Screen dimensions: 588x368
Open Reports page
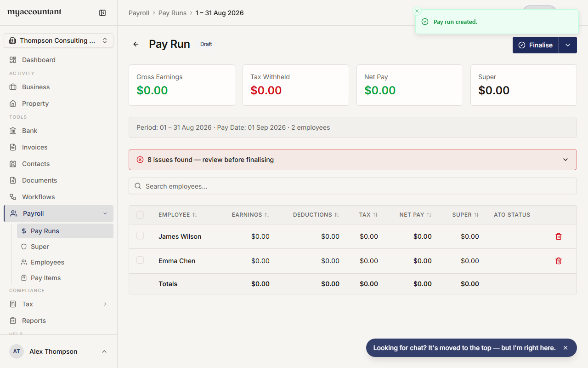58,321
